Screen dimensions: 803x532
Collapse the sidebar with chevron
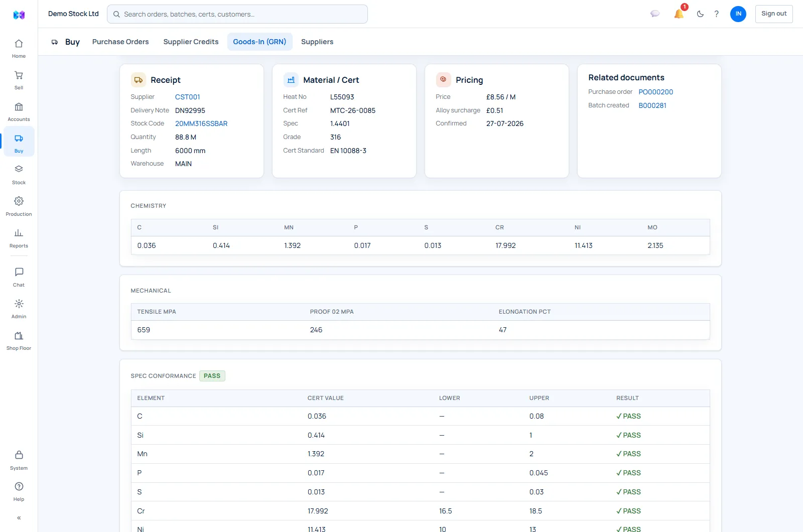(19, 517)
